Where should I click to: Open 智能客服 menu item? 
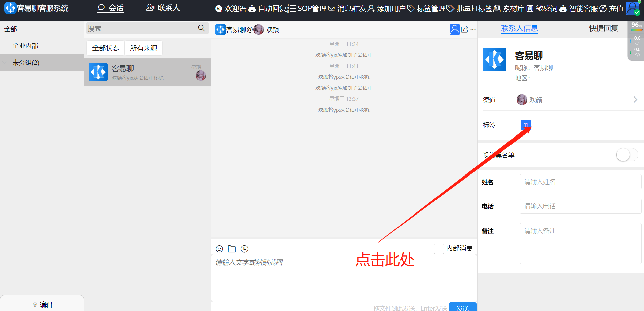click(x=579, y=9)
